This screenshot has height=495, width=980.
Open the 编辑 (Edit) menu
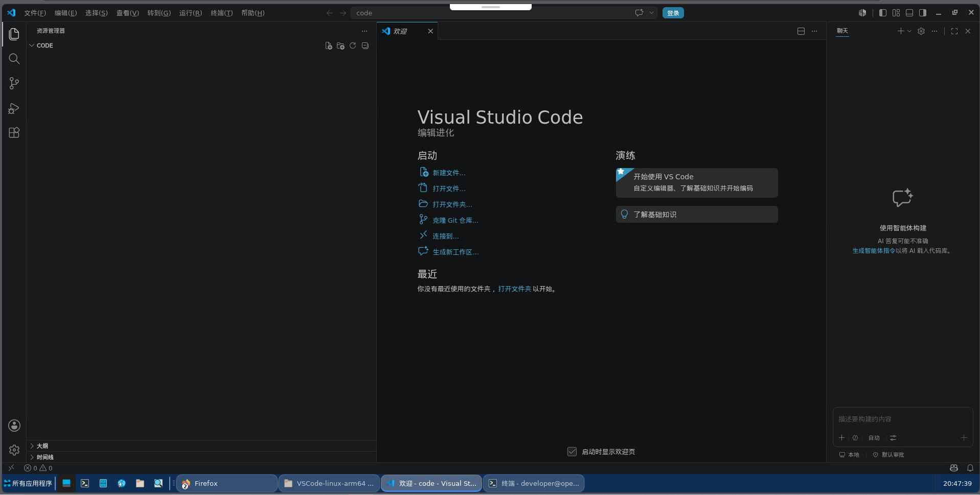(65, 13)
